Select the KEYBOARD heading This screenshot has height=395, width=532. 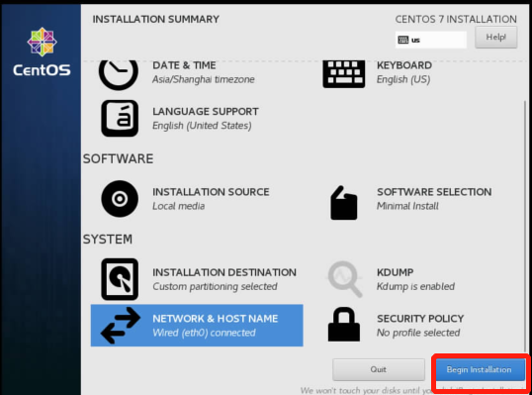point(404,65)
